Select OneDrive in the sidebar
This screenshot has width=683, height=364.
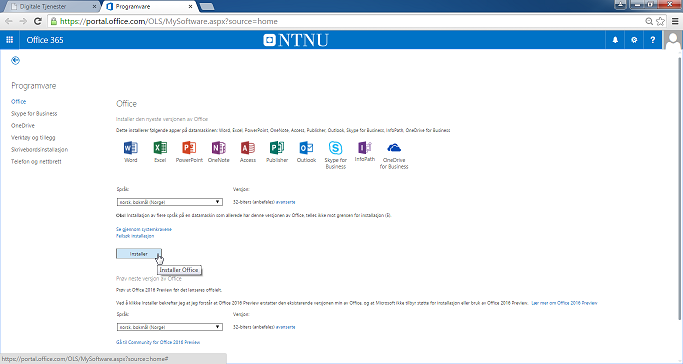(23, 125)
